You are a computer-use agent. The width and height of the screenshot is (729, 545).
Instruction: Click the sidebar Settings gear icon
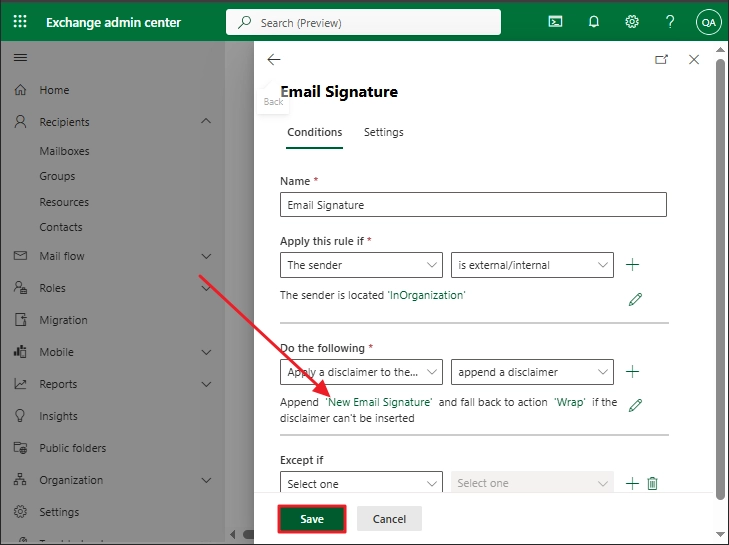[x=20, y=512]
